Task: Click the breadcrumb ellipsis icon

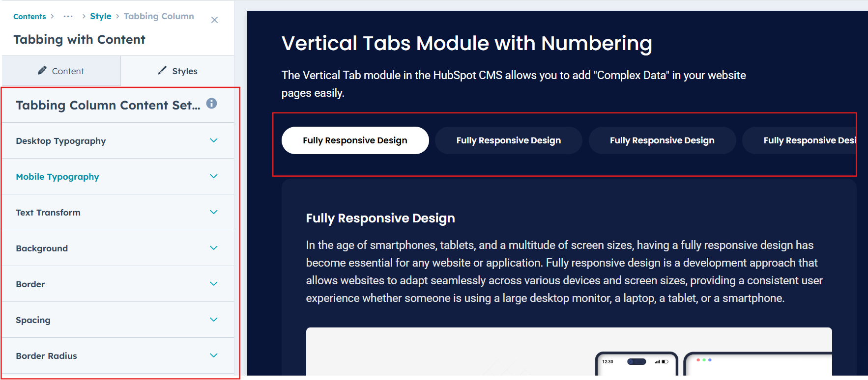Action: click(x=68, y=16)
